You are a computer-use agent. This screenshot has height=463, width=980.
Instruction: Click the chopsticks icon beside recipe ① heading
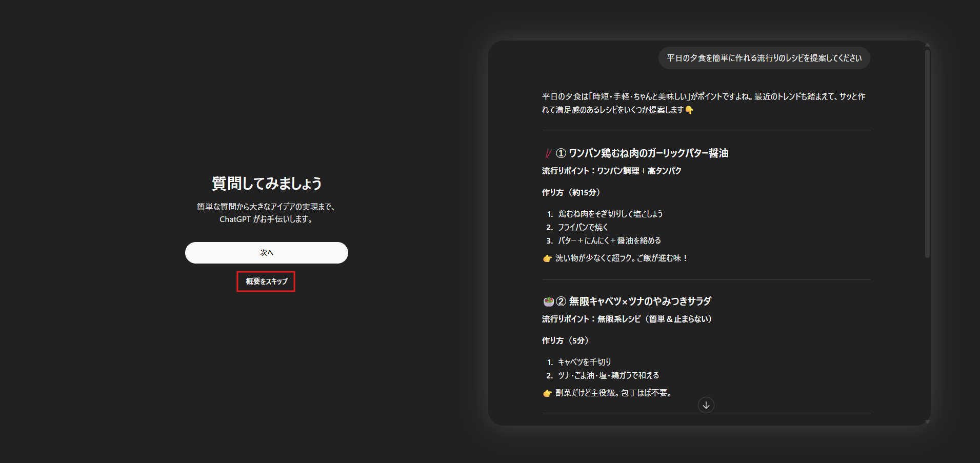tap(548, 153)
